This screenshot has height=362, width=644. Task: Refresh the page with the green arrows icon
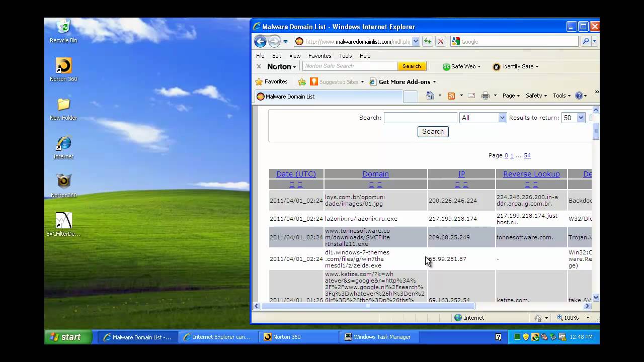pyautogui.click(x=427, y=42)
